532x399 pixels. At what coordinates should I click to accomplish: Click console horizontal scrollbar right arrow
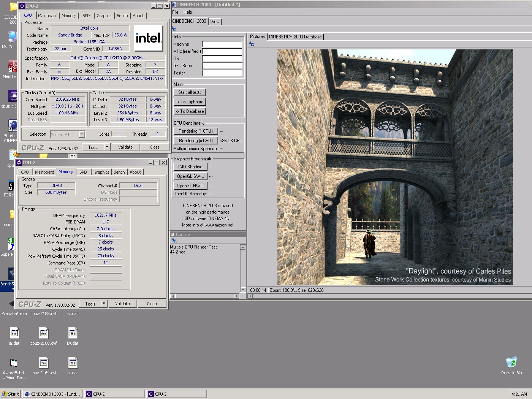coord(237,296)
